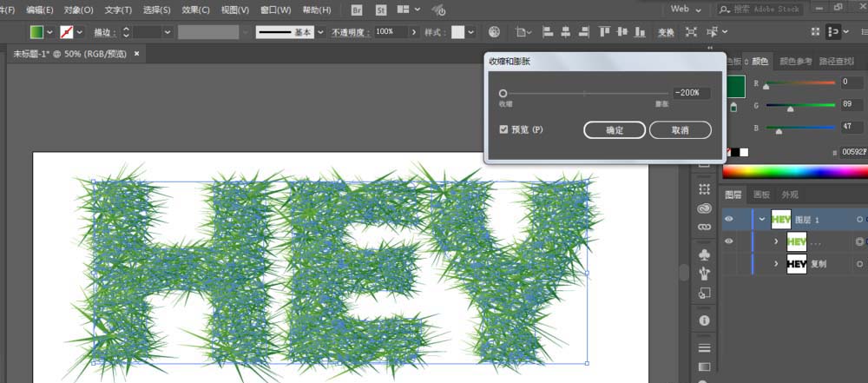Click the target circle of the green HEY sublayer
This screenshot has height=383, width=868.
pos(859,241)
